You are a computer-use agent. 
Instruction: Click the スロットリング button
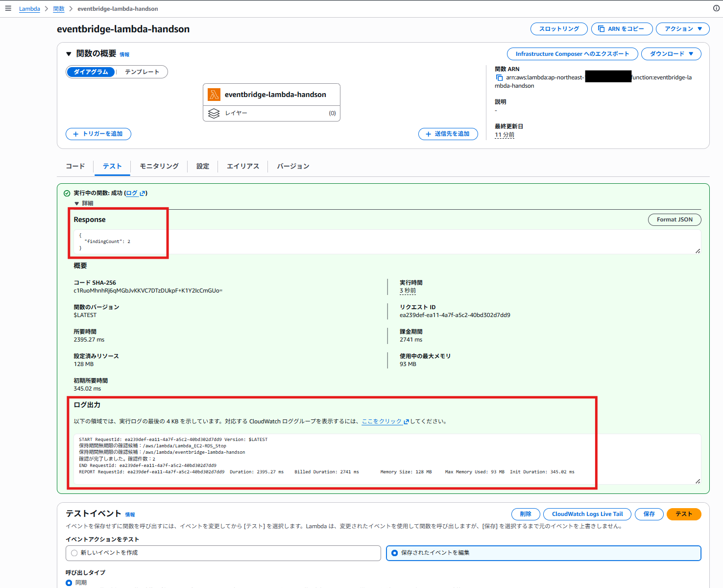click(559, 29)
